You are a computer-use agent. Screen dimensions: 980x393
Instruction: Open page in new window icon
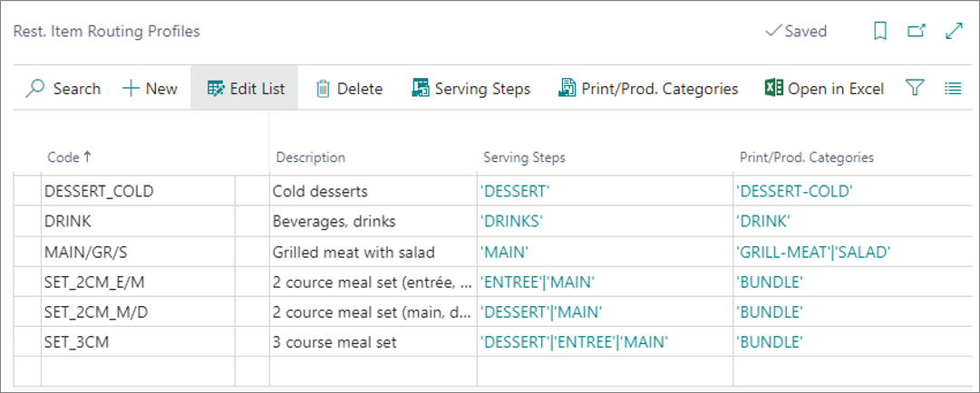[917, 31]
